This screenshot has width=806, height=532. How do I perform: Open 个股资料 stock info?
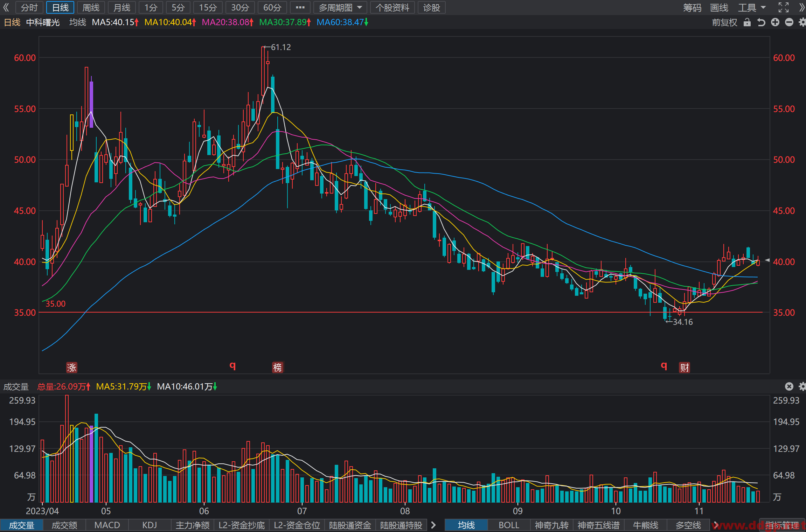[x=392, y=7]
